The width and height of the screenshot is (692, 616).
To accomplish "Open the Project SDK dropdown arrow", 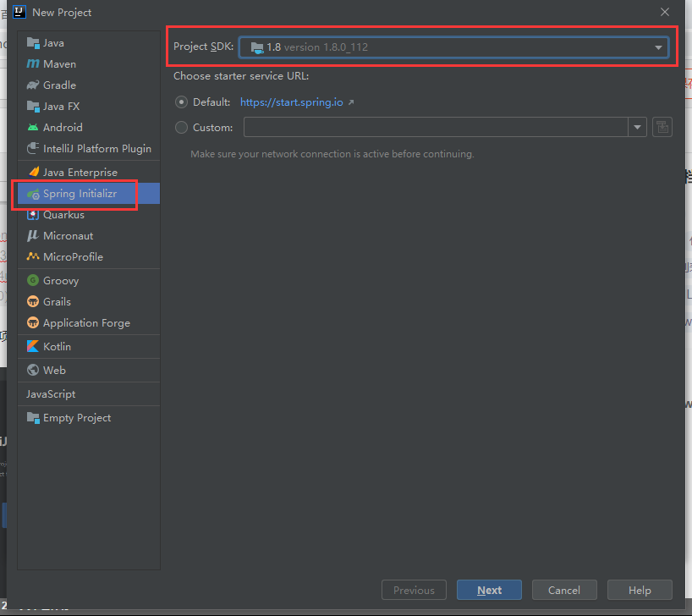I will point(658,47).
